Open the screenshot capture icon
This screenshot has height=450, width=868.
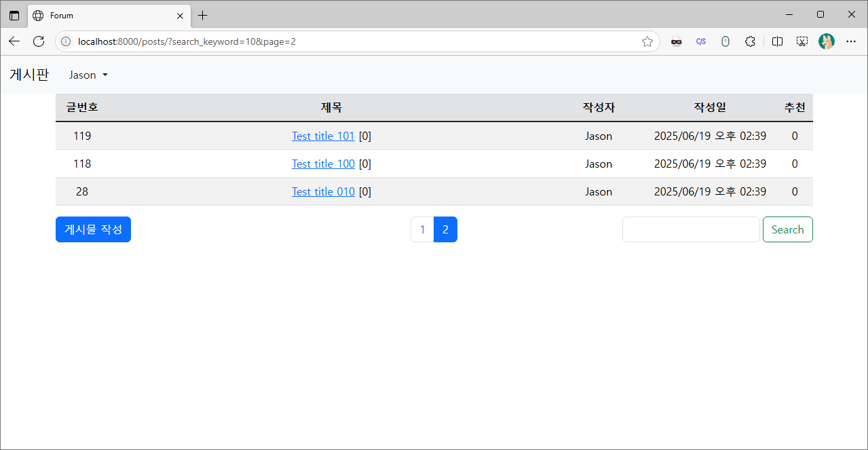[802, 41]
